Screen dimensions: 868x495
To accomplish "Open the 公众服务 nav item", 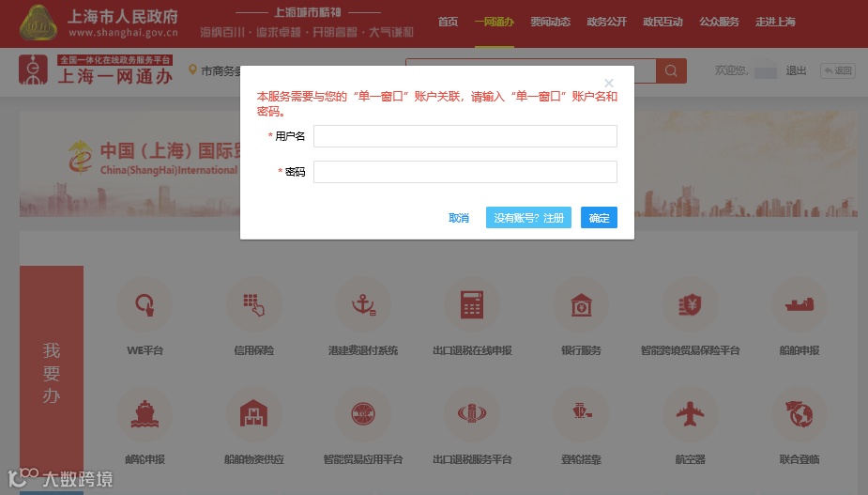I will point(719,22).
